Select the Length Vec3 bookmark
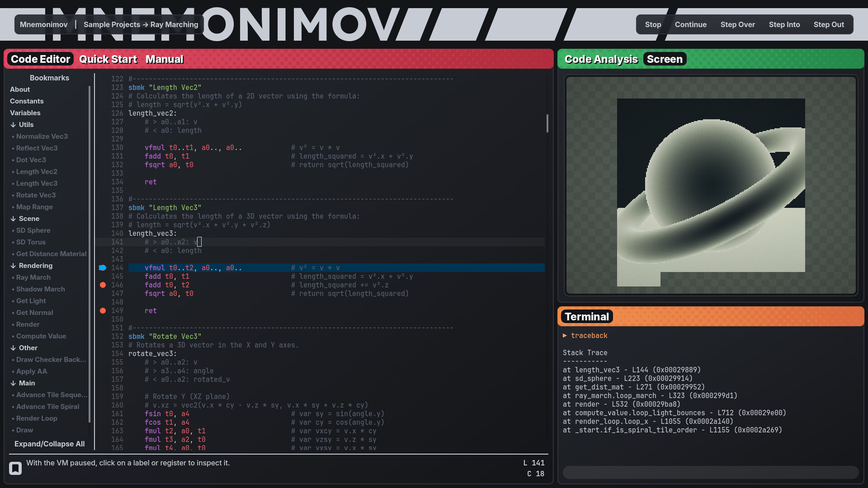 pyautogui.click(x=37, y=183)
